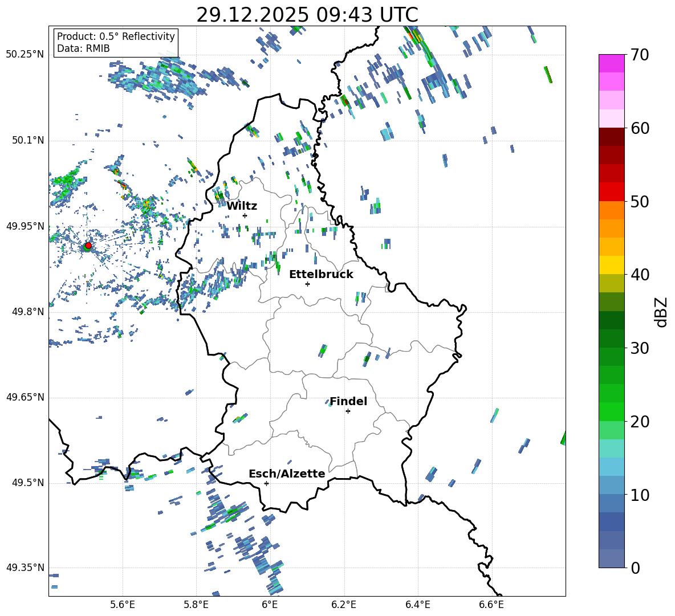Pick the bright red colorbar swatch above 50
This screenshot has width=675, height=616.
coord(612,191)
